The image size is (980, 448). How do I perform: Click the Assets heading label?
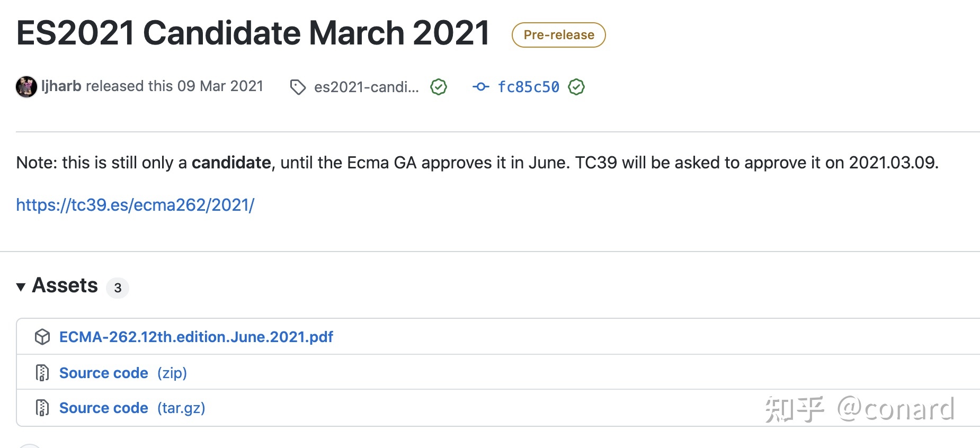[65, 285]
